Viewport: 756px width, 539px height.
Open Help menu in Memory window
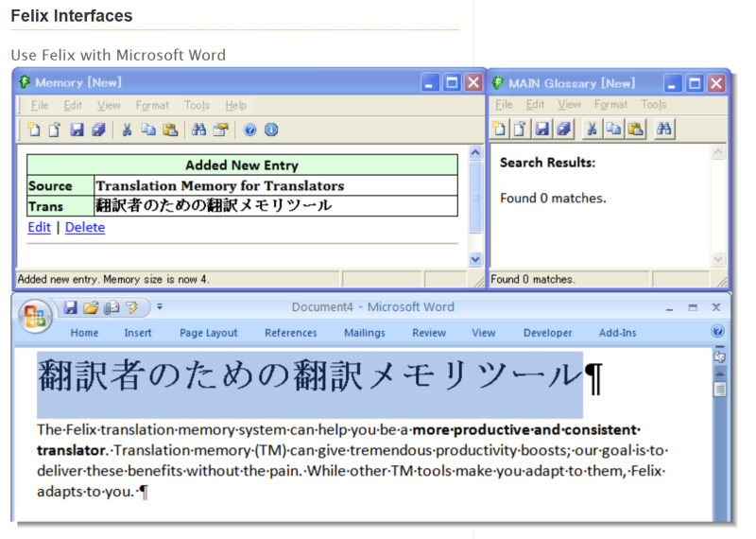[x=235, y=105]
